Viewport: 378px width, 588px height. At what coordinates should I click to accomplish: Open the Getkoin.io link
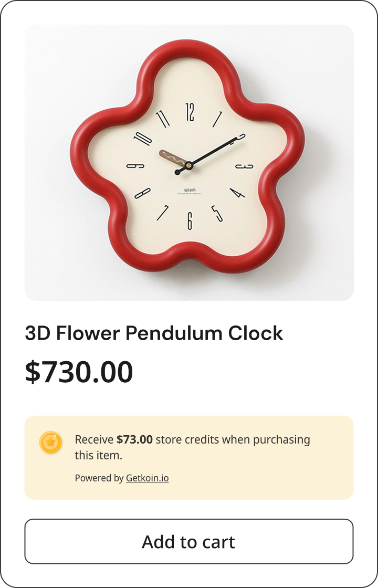click(x=148, y=478)
